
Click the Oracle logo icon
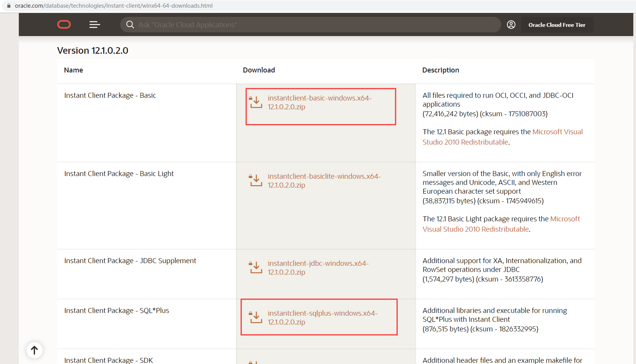[64, 25]
